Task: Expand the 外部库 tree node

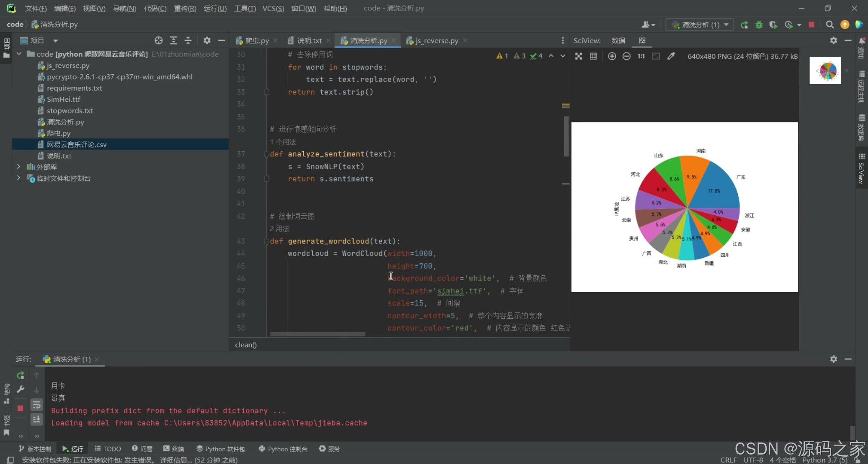Action: (18, 167)
